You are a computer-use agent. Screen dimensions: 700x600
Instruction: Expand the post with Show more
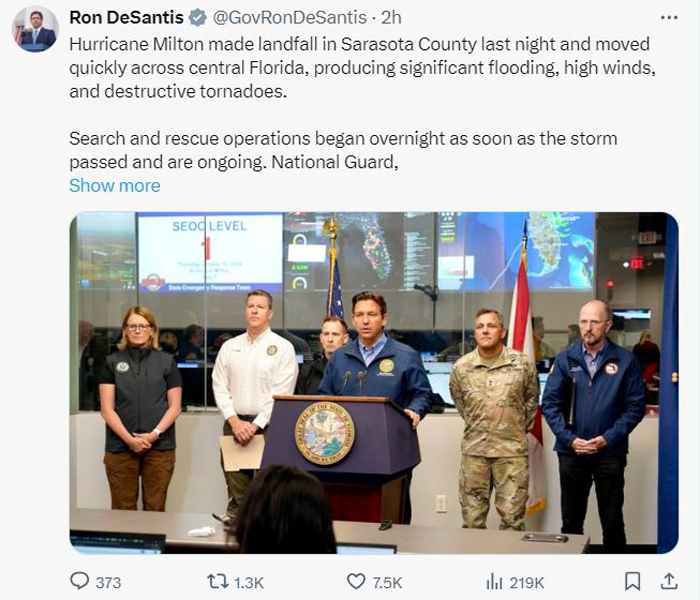click(x=115, y=185)
